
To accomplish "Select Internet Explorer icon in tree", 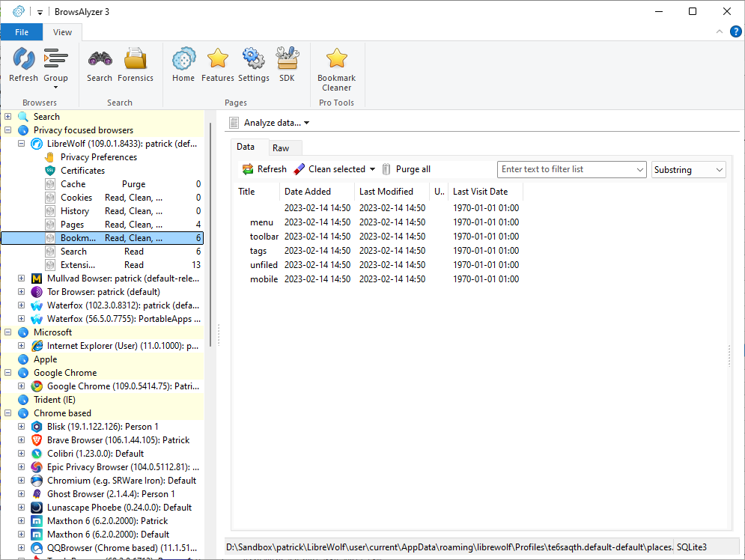I will 37,347.
